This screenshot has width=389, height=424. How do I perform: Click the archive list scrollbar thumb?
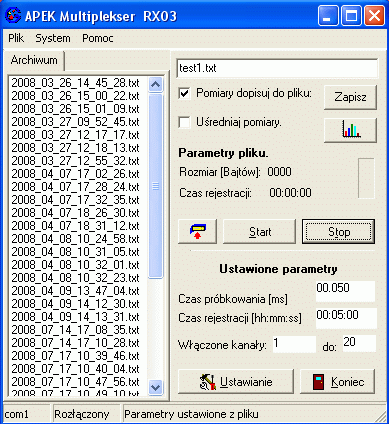click(155, 186)
